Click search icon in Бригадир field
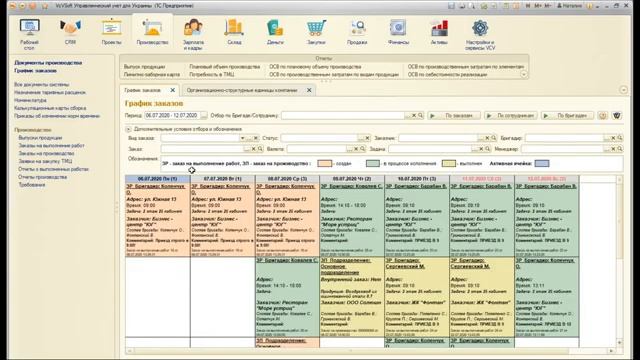640x360 pixels. [620, 138]
